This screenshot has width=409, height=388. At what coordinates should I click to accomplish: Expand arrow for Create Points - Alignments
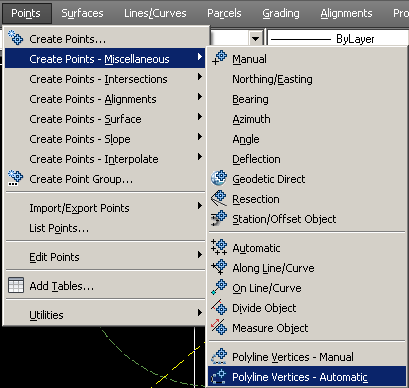[x=199, y=97]
